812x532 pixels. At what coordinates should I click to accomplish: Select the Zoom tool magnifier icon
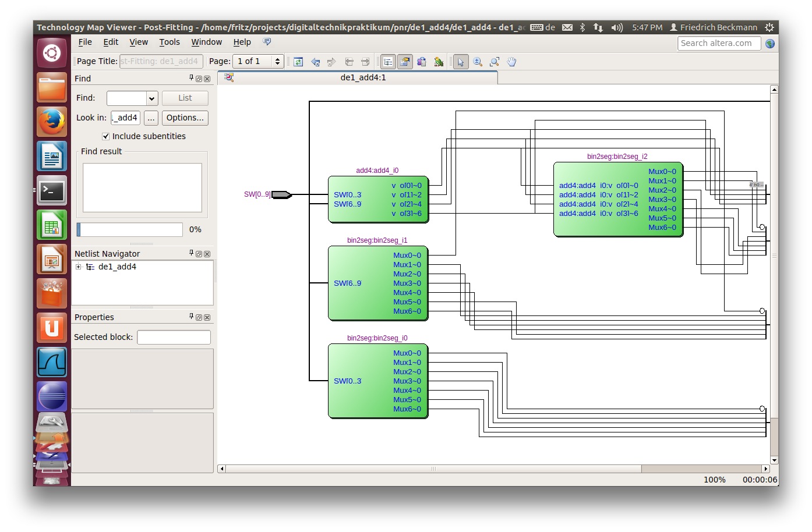coord(478,62)
